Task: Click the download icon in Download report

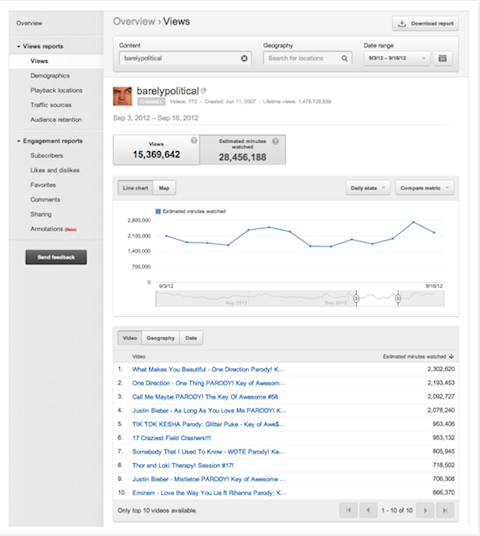Action: (402, 23)
